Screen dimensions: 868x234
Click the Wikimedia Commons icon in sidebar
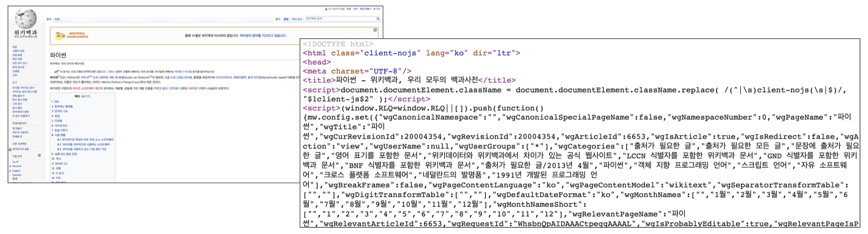click(10, 149)
